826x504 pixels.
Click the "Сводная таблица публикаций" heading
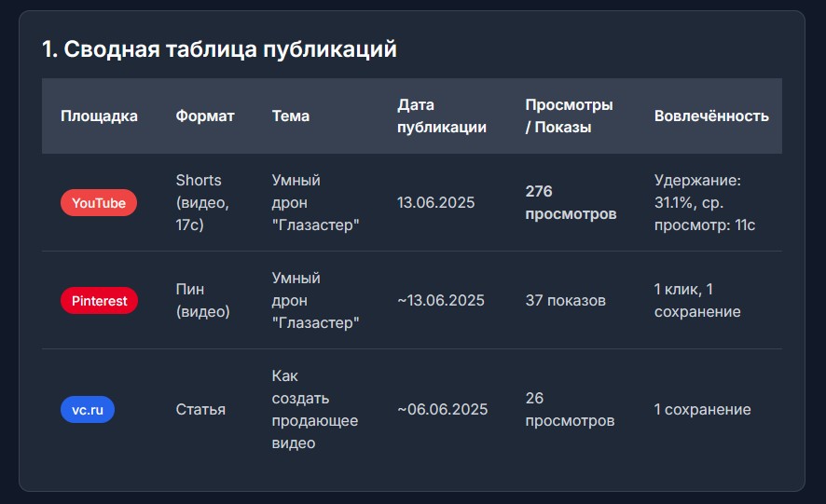tap(219, 49)
